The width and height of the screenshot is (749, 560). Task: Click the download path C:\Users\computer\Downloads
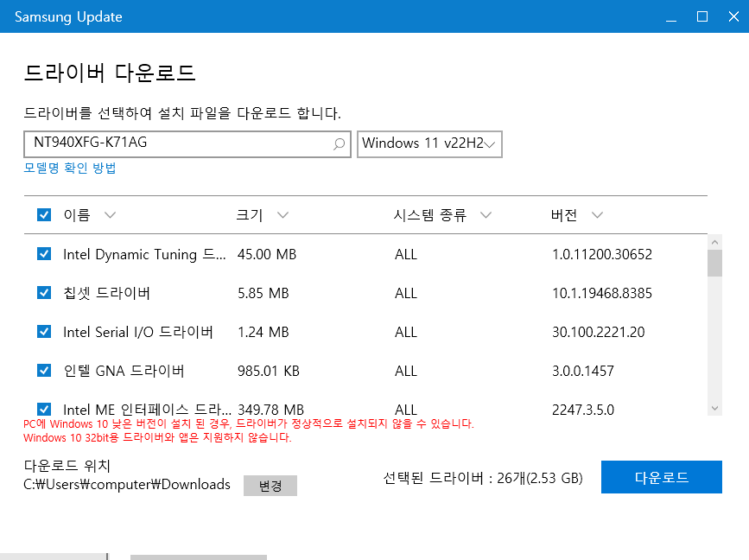click(x=127, y=485)
